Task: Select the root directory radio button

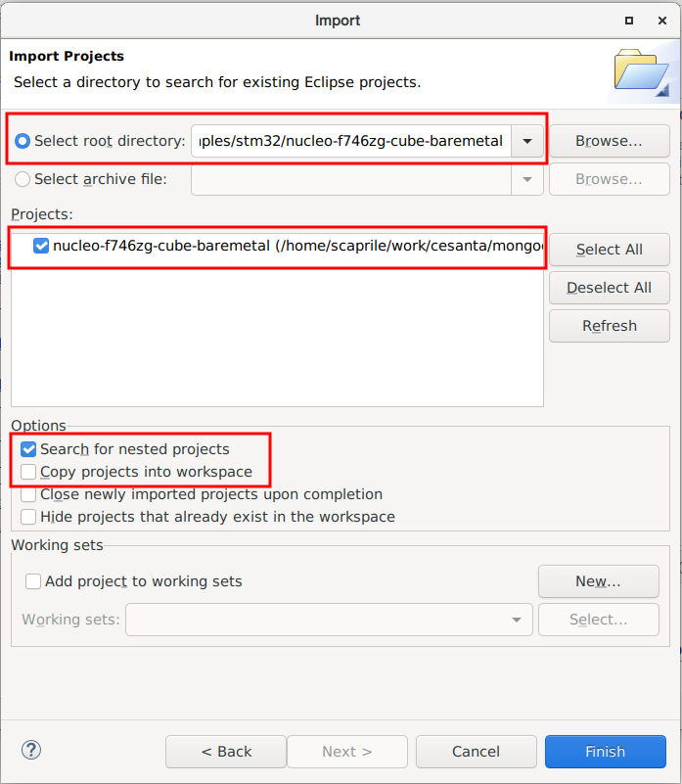Action: [x=23, y=141]
